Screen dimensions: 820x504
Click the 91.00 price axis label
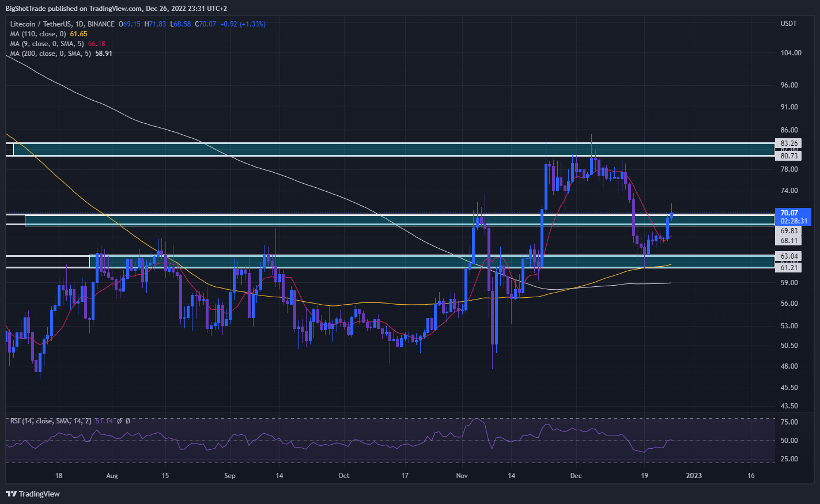point(789,107)
